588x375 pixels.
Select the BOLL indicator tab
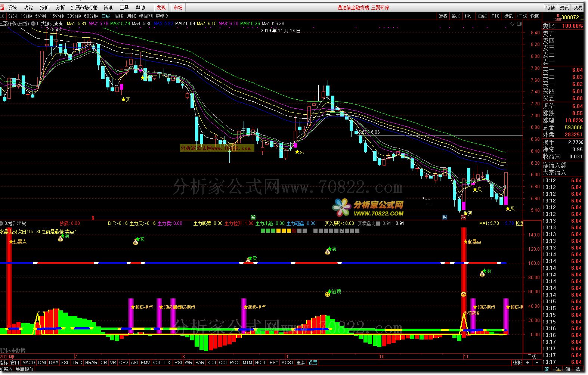tap(261, 363)
